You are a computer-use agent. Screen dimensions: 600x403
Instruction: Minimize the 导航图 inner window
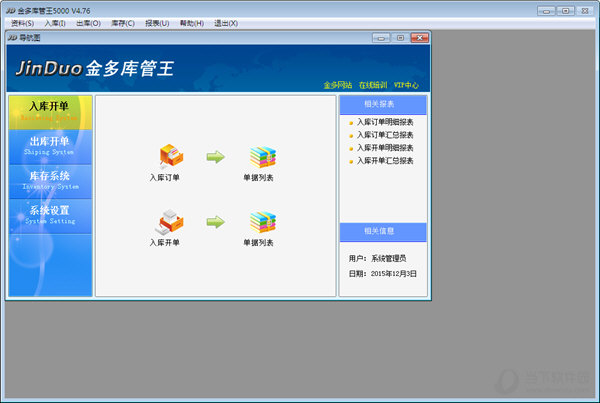coord(381,38)
